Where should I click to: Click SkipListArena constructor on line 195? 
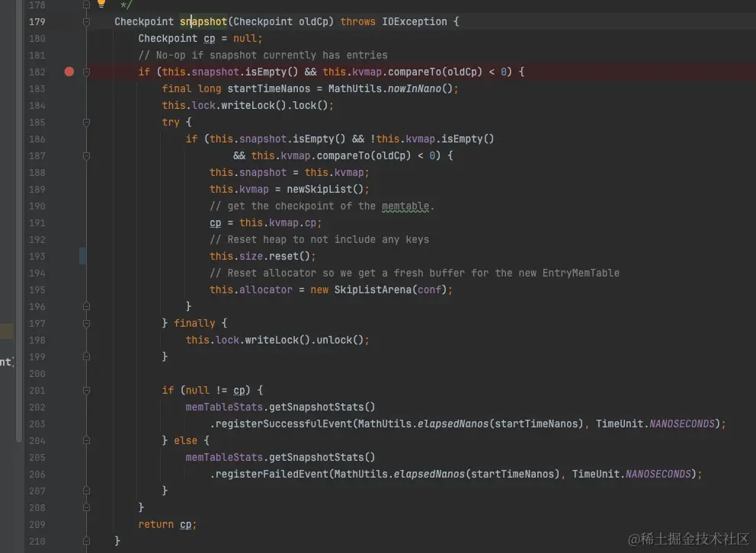click(373, 289)
